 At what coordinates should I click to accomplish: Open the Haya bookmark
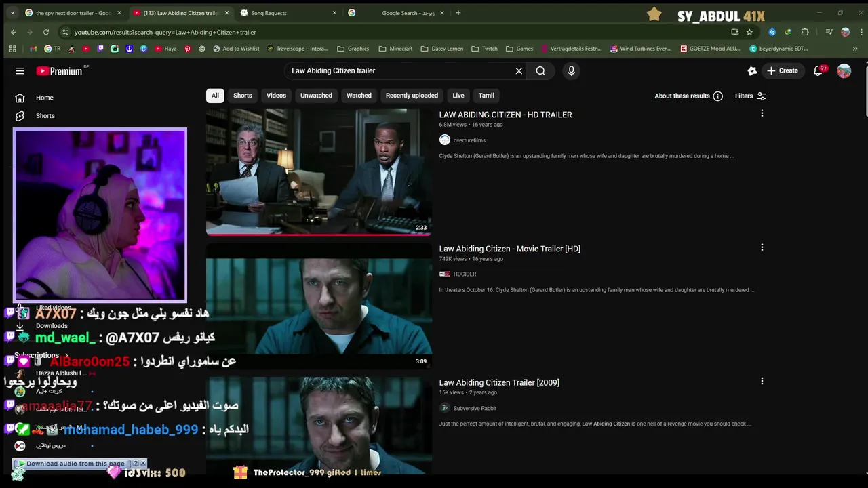165,49
